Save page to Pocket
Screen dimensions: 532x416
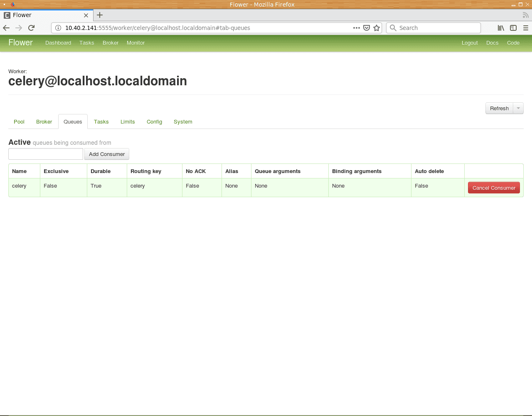pos(367,28)
